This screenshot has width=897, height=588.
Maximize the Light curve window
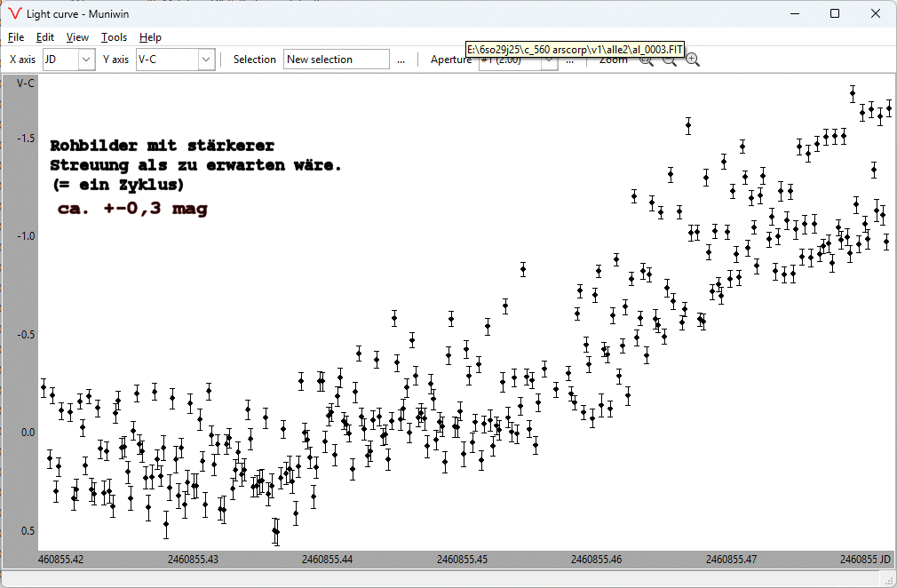click(834, 13)
